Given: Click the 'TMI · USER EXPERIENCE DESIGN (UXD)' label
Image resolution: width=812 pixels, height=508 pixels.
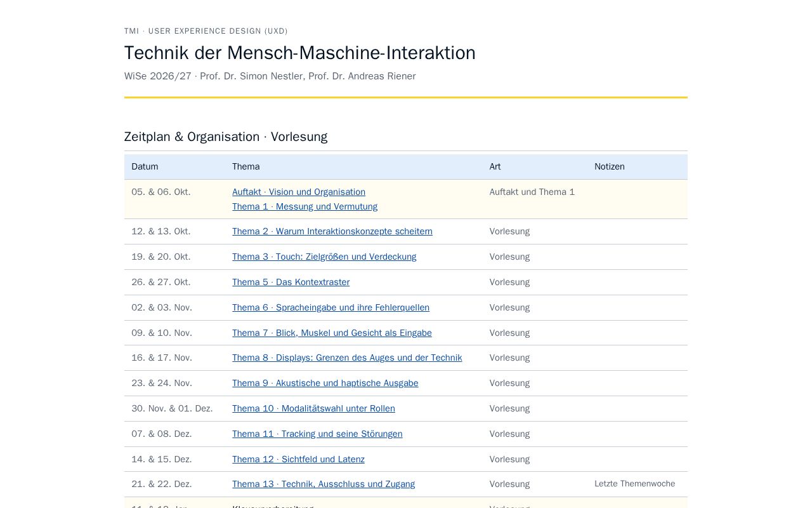Looking at the screenshot, I should [x=206, y=31].
